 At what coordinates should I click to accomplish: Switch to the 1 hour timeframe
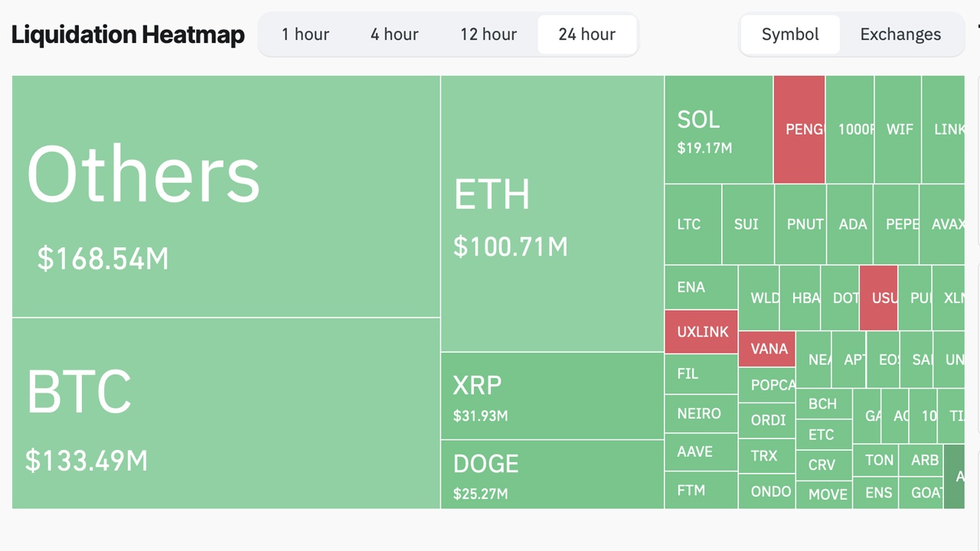point(305,34)
